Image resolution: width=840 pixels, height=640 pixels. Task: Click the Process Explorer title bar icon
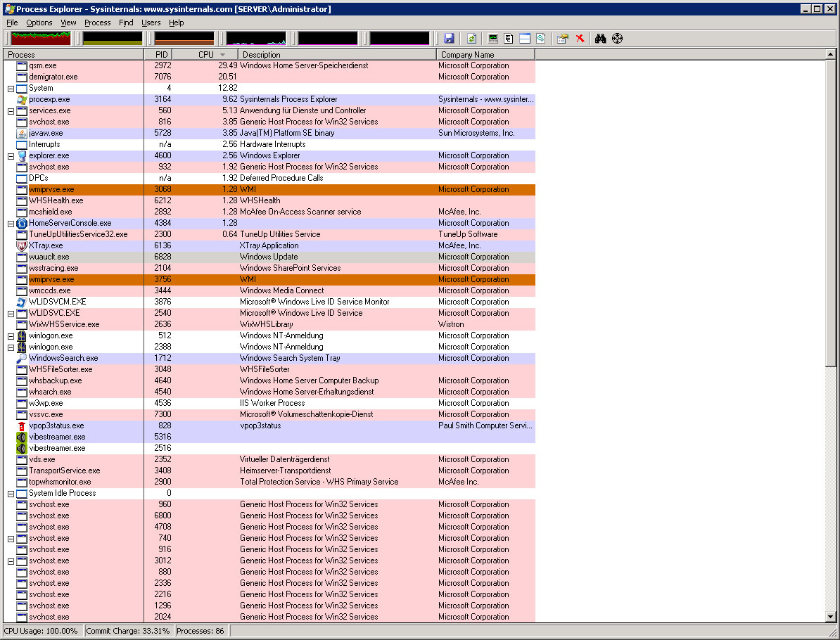click(x=9, y=9)
